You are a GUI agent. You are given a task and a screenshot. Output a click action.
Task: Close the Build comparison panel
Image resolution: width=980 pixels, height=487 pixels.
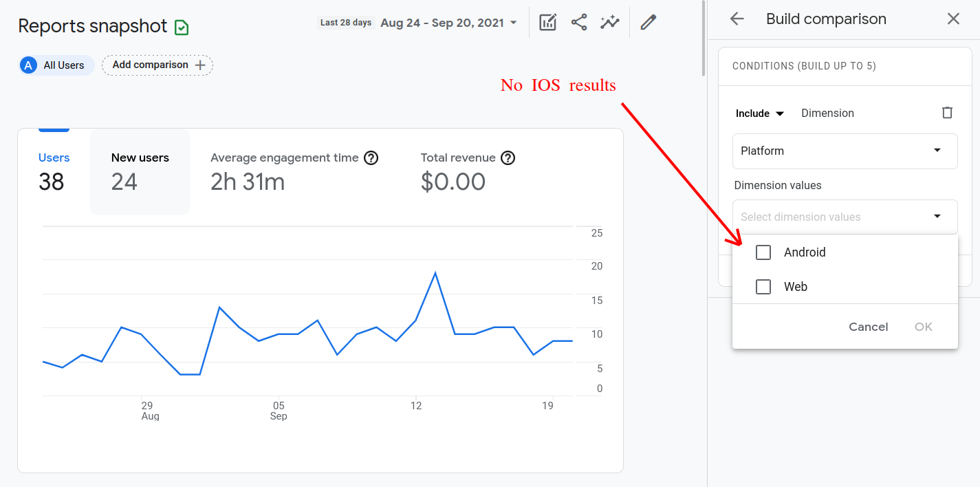click(x=953, y=19)
